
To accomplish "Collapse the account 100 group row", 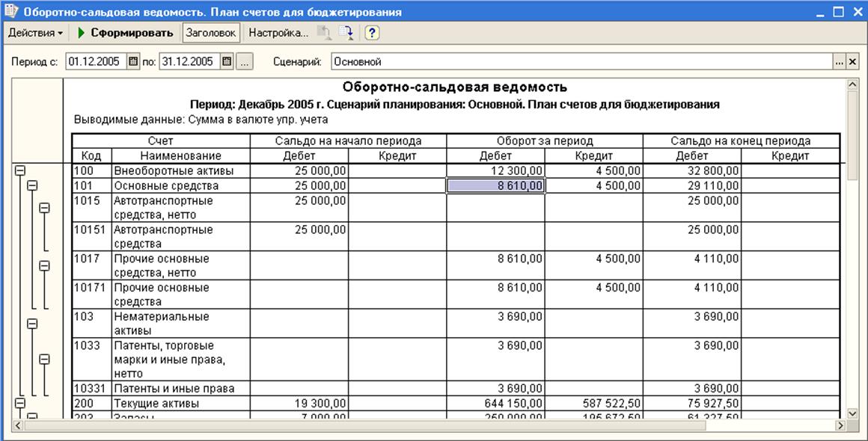I will coord(20,170).
